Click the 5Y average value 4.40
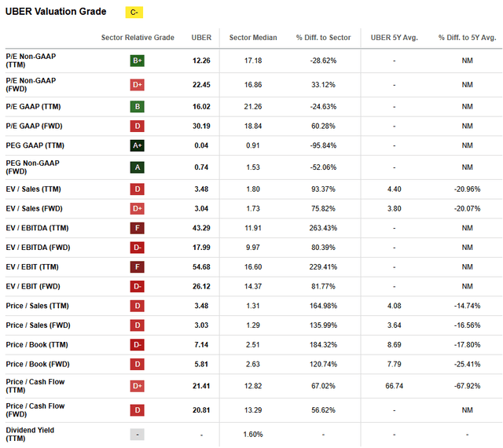 pos(395,189)
